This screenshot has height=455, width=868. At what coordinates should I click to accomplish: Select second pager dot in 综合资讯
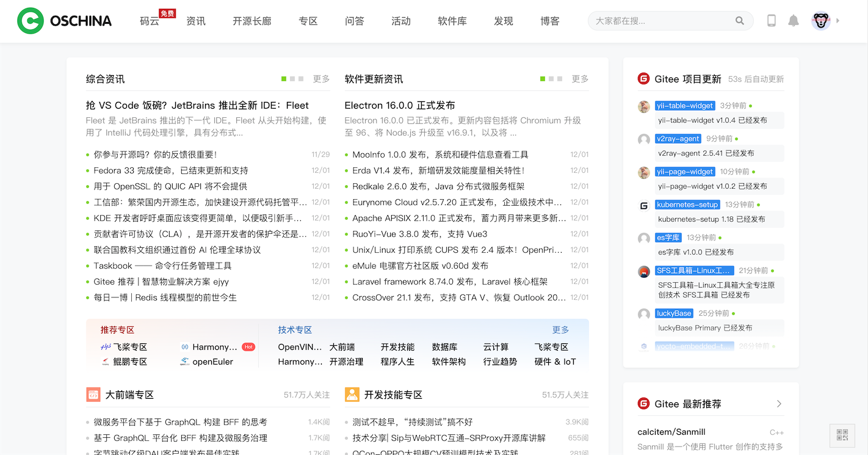click(292, 79)
